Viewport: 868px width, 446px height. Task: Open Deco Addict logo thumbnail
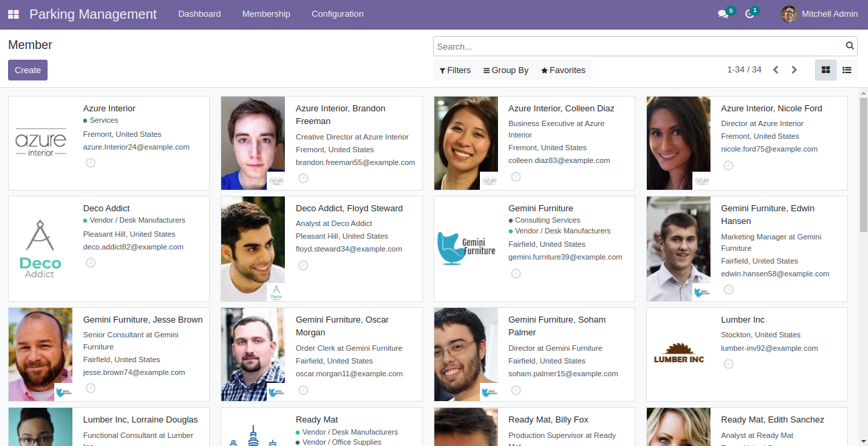pyautogui.click(x=41, y=249)
